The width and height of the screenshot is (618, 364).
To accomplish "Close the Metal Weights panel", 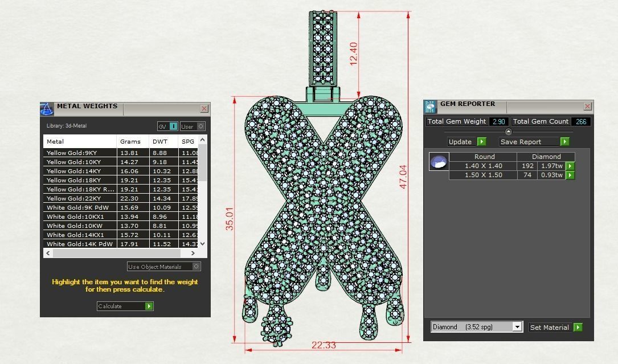I will [204, 108].
